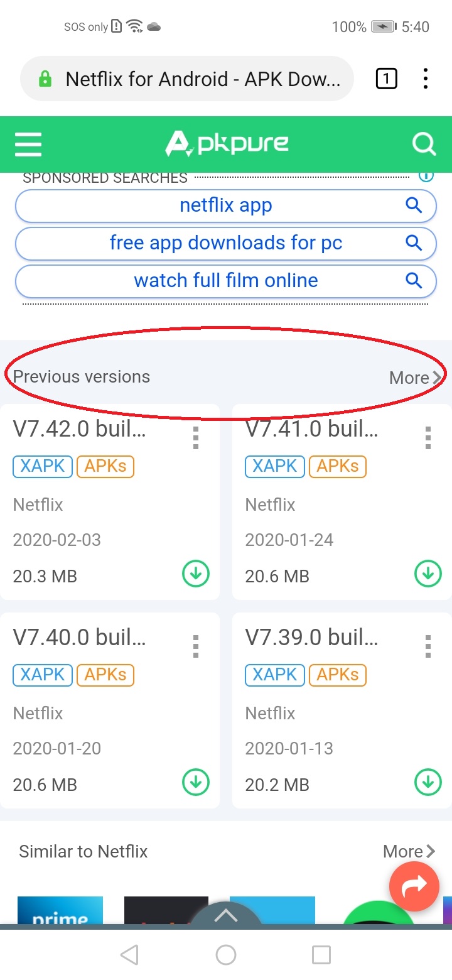Tap 'free app downloads for pc' link

[x=226, y=242]
